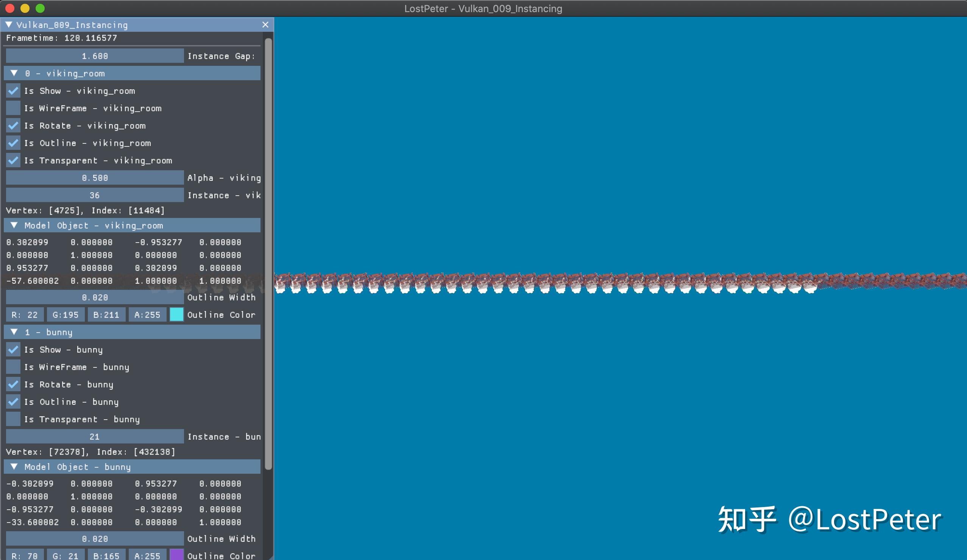This screenshot has width=967, height=560.
Task: Click the bunny Instance count slider showing 21
Action: click(95, 437)
